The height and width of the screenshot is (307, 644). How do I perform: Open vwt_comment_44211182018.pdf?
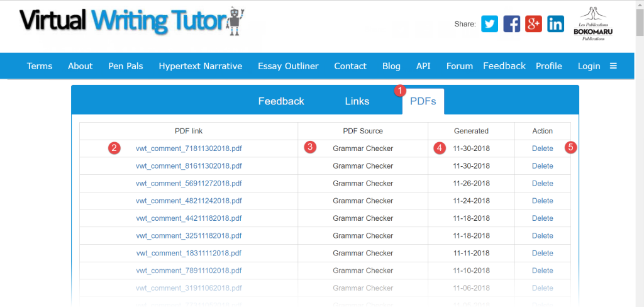pos(189,218)
